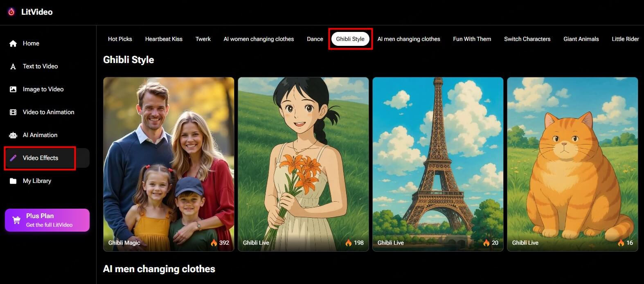Click the AI Animation robot icon
The height and width of the screenshot is (284, 644).
[13, 135]
